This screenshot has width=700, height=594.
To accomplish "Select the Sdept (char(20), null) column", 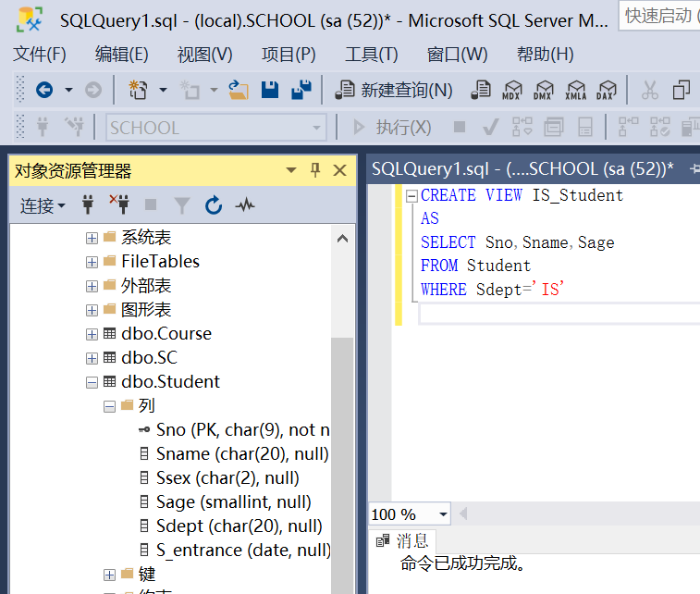I will 231,526.
